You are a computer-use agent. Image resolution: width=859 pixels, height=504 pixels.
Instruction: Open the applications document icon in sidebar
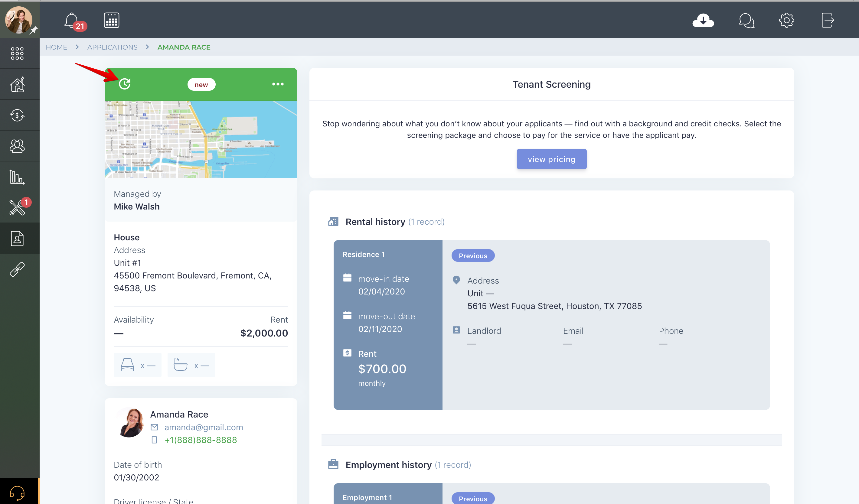(17, 239)
